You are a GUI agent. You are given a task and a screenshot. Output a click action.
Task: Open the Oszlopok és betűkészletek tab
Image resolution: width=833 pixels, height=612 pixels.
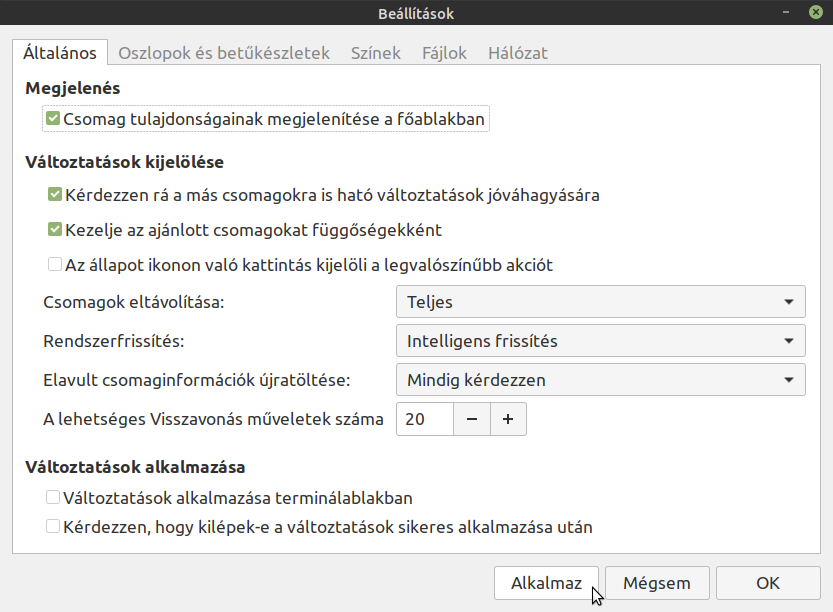(x=224, y=53)
